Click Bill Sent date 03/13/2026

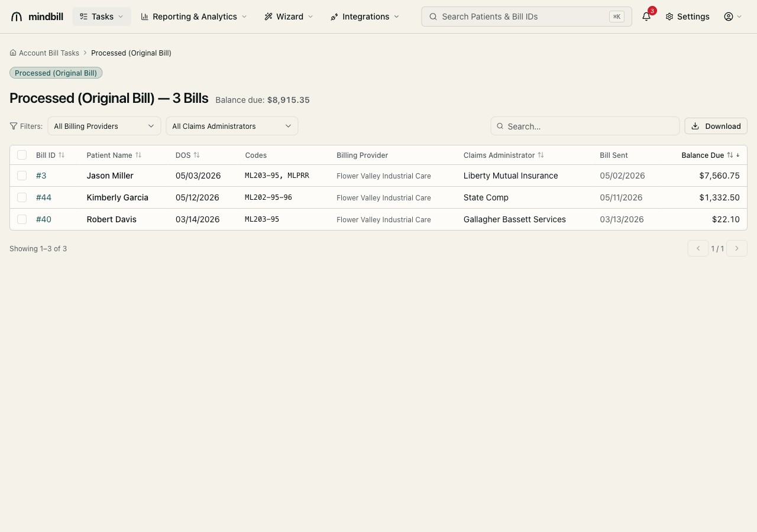[x=622, y=219]
